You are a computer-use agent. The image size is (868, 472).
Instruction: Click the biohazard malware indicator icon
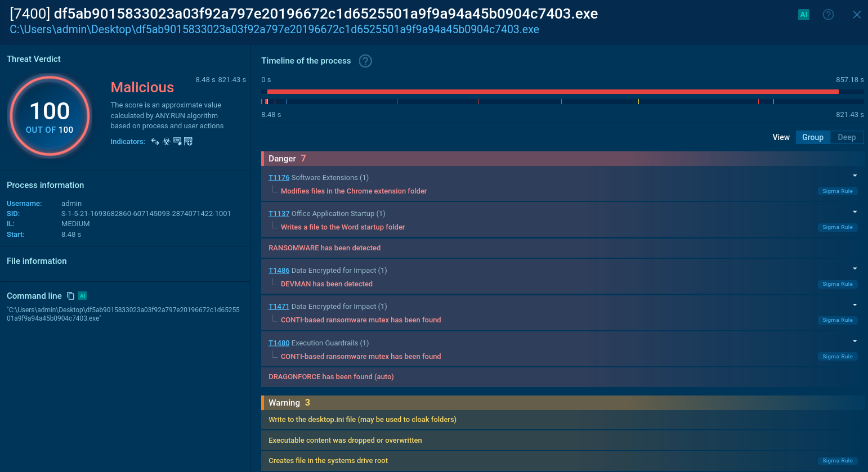[167, 142]
